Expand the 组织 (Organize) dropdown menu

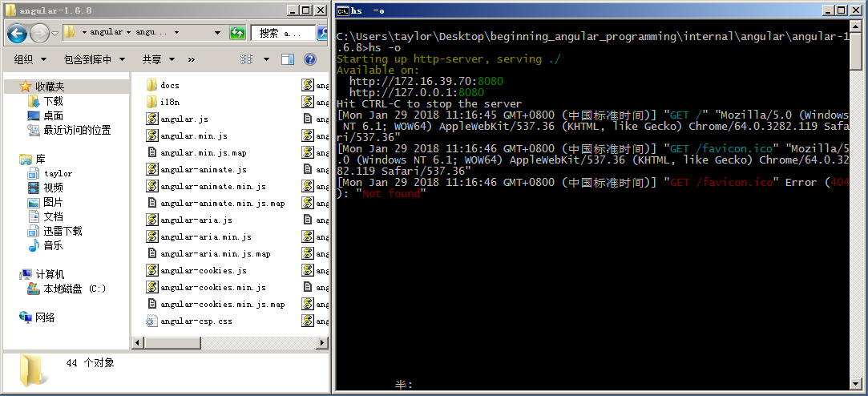click(x=30, y=59)
